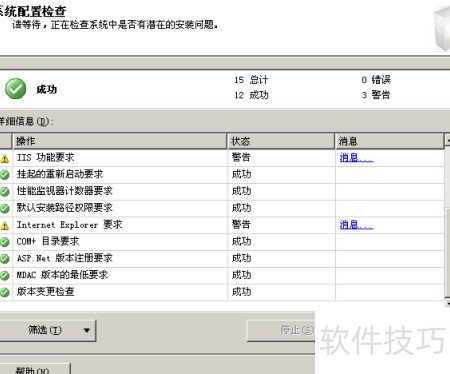The width and height of the screenshot is (450, 374).
Task: Select the 挂起的重新启动要求 row text
Action: 60,174
